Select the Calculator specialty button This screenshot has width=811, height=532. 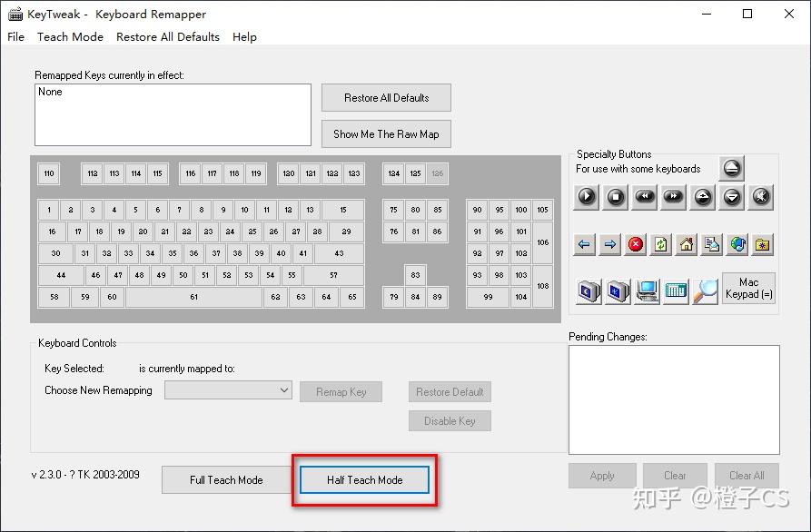[676, 291]
